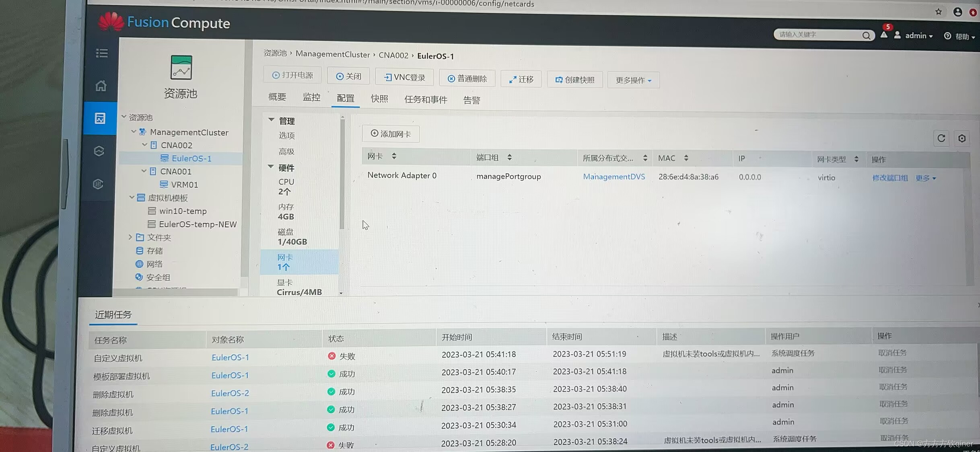Image resolution: width=980 pixels, height=452 pixels.
Task: Select EulerOS-temp-NEW template in tree
Action: click(x=198, y=224)
